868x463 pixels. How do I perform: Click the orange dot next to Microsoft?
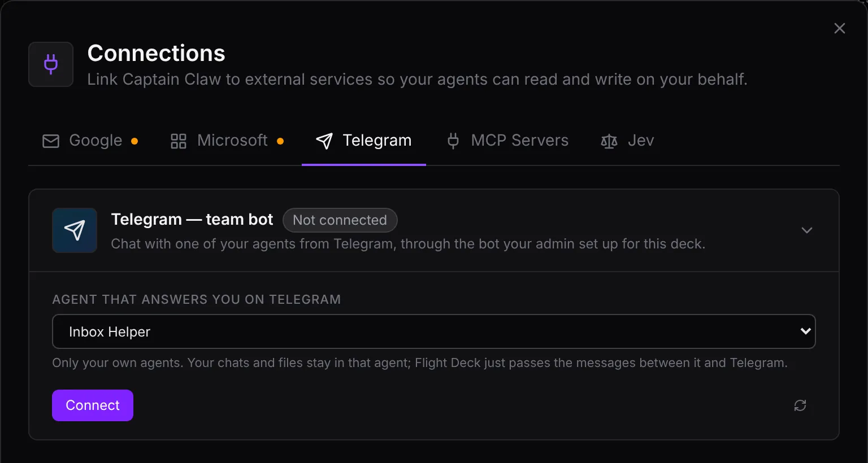(280, 141)
